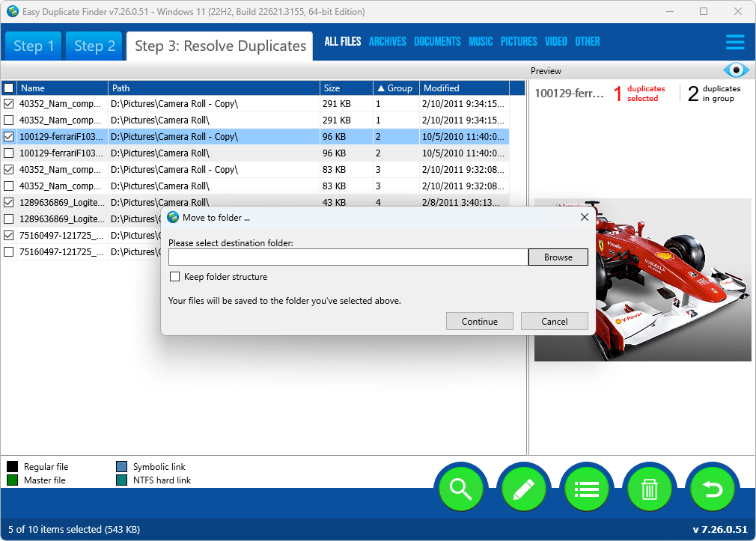The height and width of the screenshot is (541, 756).
Task: Filter by ALL FILES
Action: pyautogui.click(x=342, y=41)
